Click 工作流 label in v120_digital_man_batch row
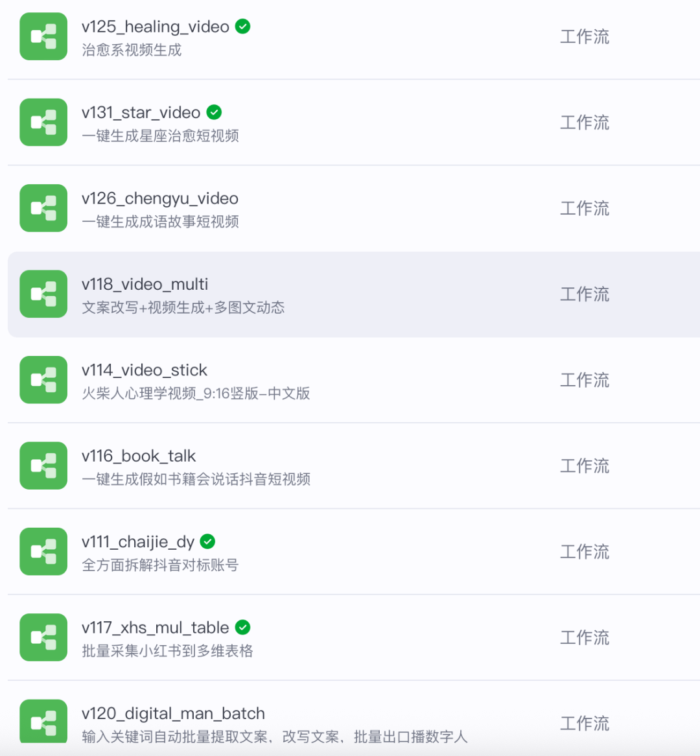Viewport: 700px width, 756px height. (x=584, y=723)
